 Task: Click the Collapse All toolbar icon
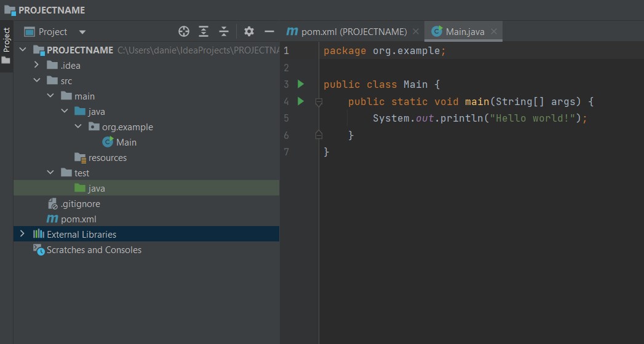pos(224,31)
